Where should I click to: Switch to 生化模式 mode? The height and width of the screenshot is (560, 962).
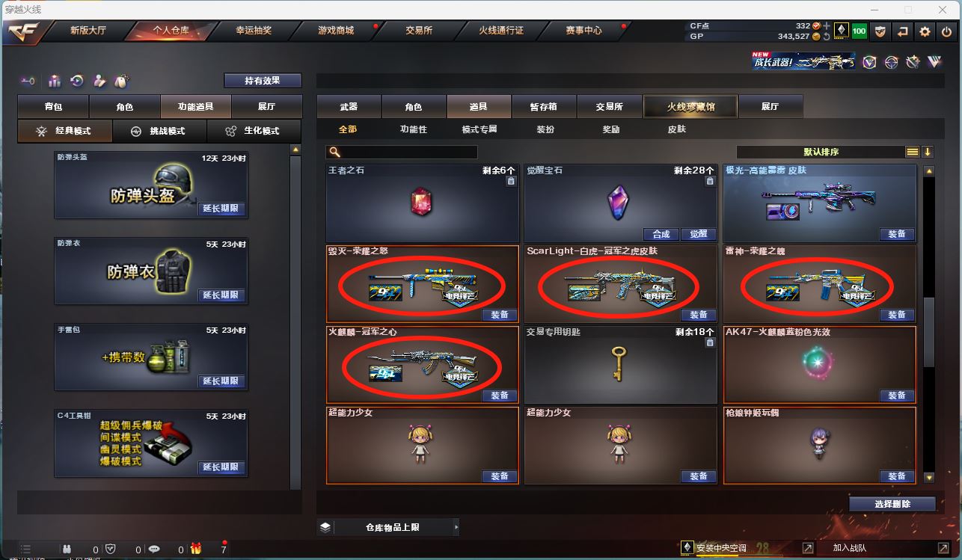tap(253, 131)
